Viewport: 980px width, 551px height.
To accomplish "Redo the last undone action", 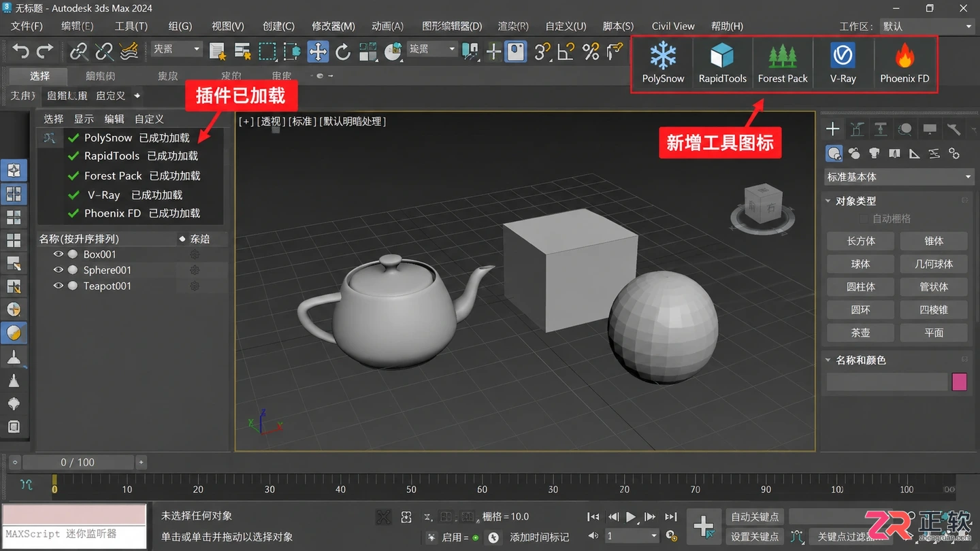I will tap(45, 51).
